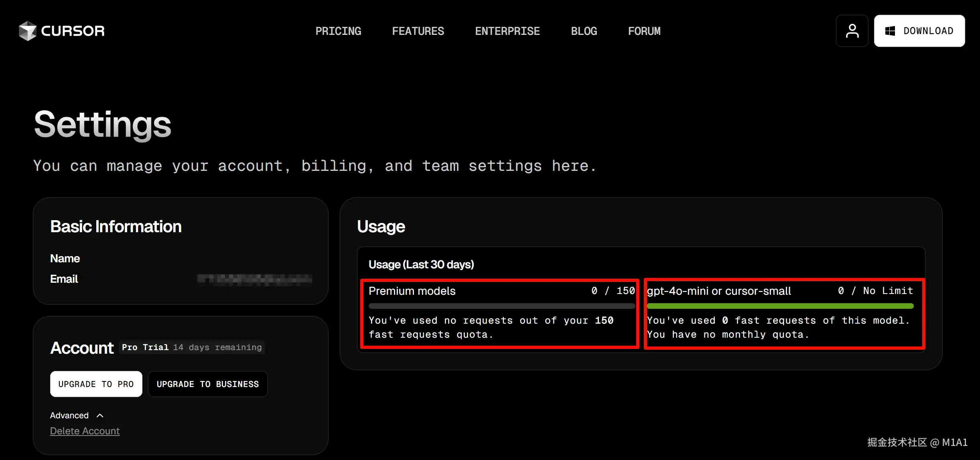This screenshot has height=460, width=980.
Task: Click the green gpt-4o-mini usage bar
Action: [x=780, y=306]
